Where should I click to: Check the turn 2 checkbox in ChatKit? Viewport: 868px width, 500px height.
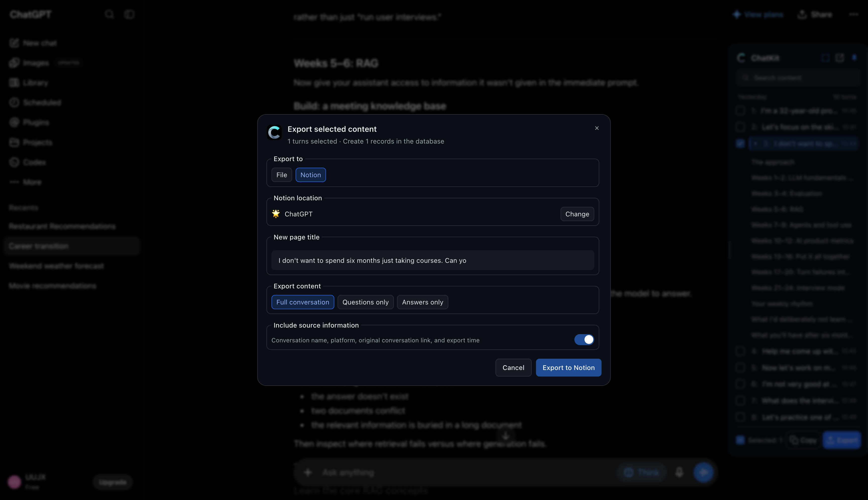tap(740, 127)
